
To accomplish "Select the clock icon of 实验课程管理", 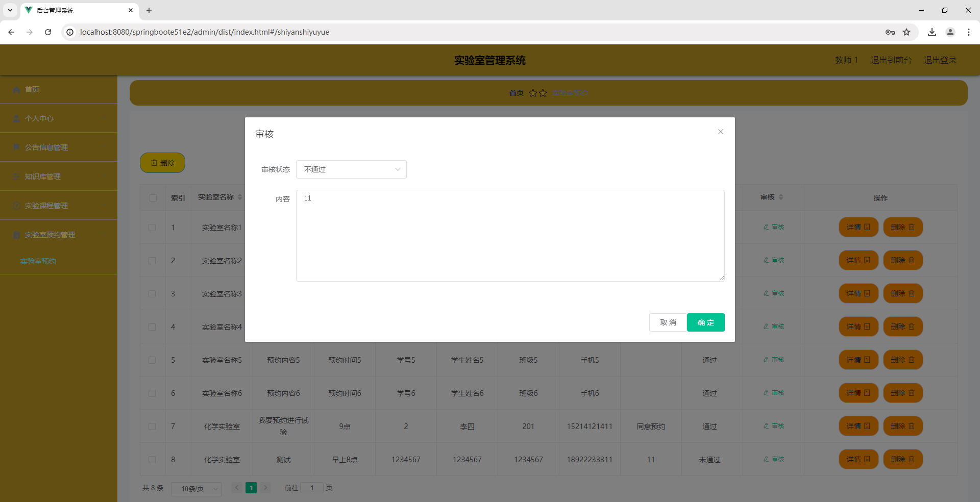I will pos(17,205).
